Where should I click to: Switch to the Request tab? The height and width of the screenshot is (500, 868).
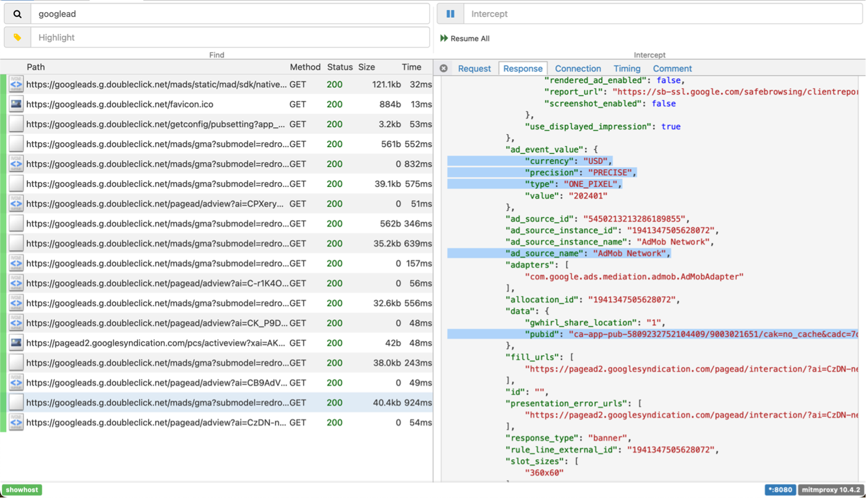(x=474, y=68)
